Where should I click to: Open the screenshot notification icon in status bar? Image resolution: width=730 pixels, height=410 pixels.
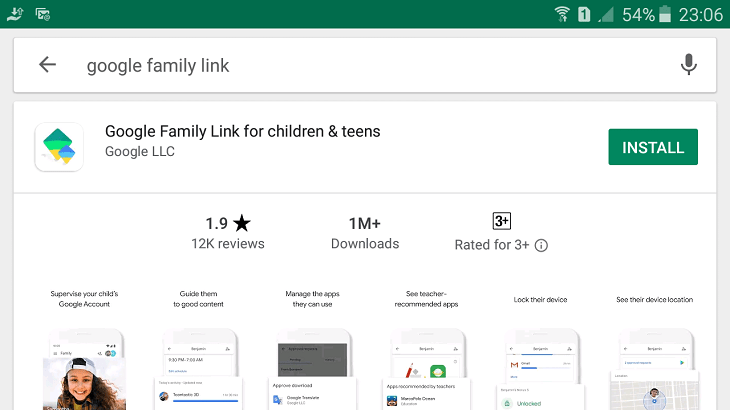click(x=43, y=14)
